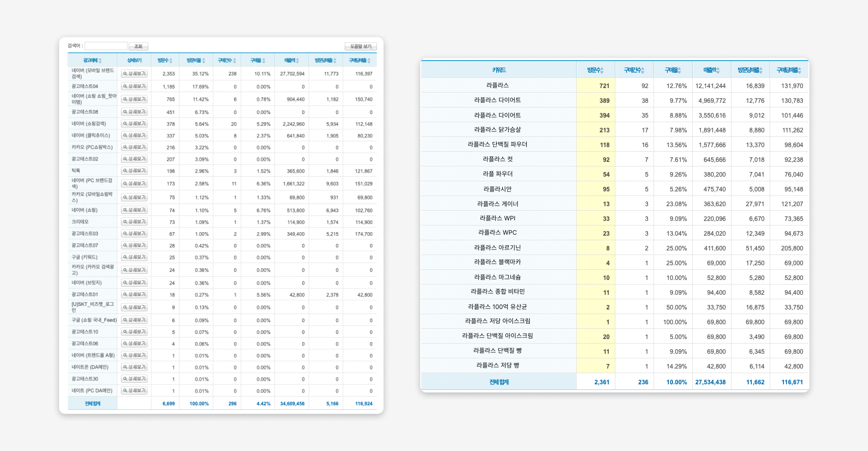
Task: Select keyword 라플라스 종합 비타민
Action: click(x=498, y=292)
